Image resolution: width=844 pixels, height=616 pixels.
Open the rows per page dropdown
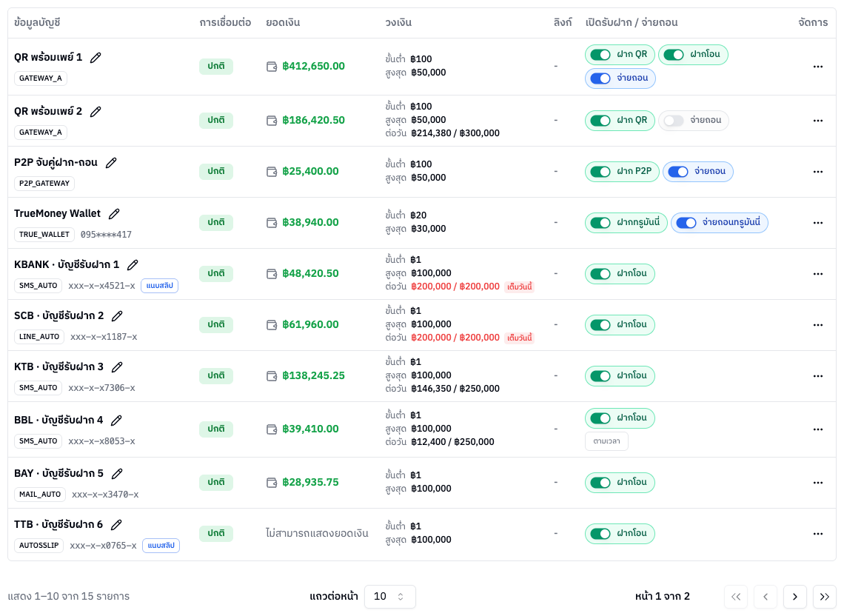tap(389, 597)
